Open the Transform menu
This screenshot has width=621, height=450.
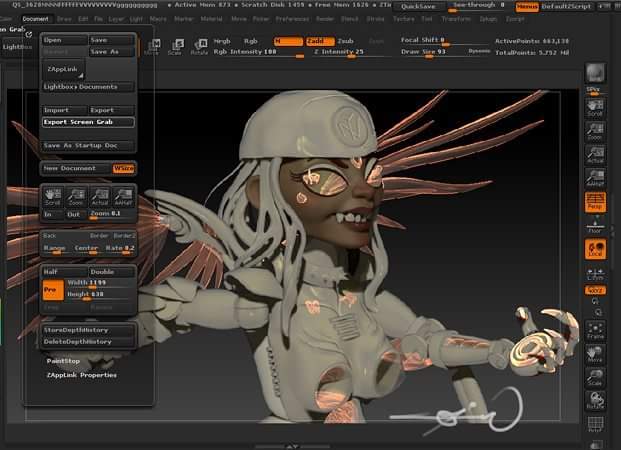pyautogui.click(x=456, y=19)
